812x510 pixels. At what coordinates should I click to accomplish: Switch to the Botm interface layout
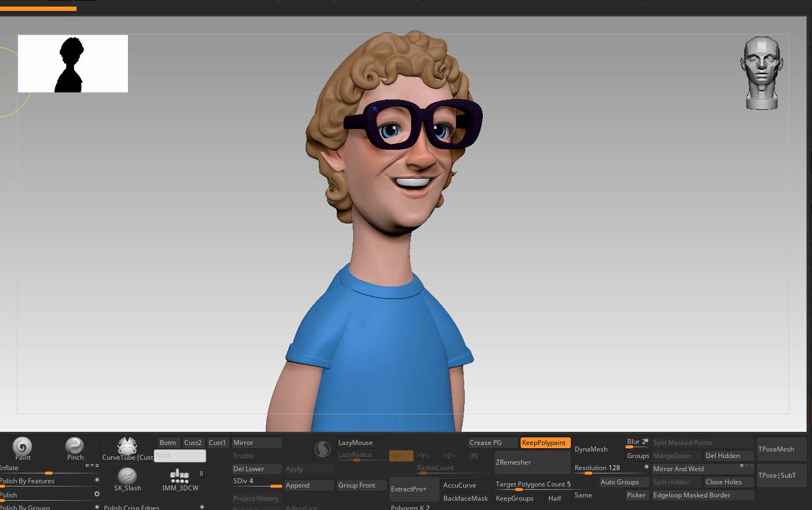click(168, 443)
